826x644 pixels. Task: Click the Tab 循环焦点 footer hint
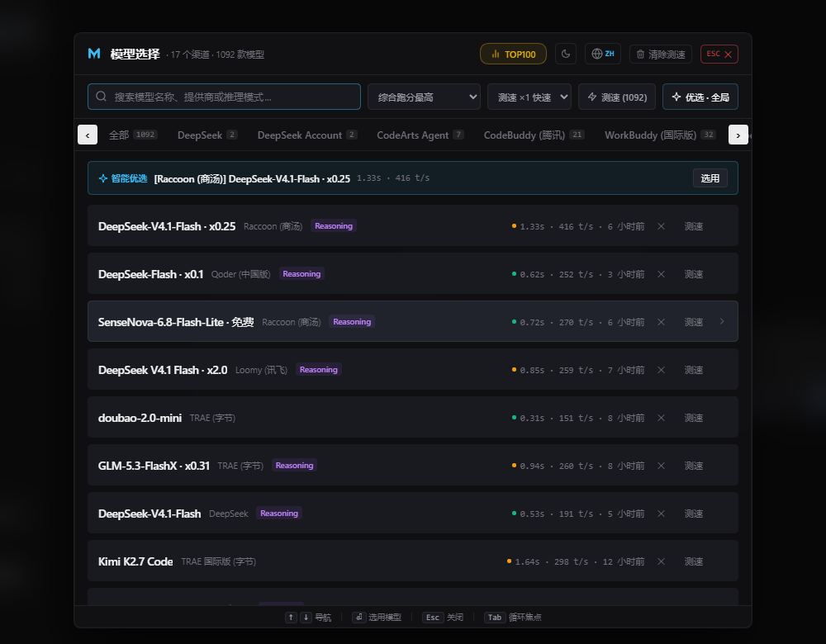tap(513, 617)
